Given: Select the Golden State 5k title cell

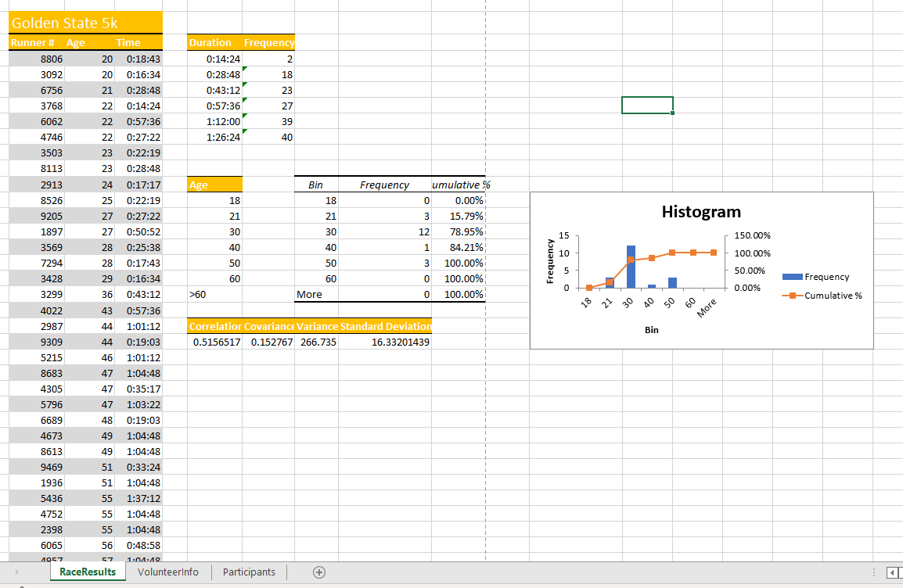Looking at the screenshot, I should (x=63, y=23).
